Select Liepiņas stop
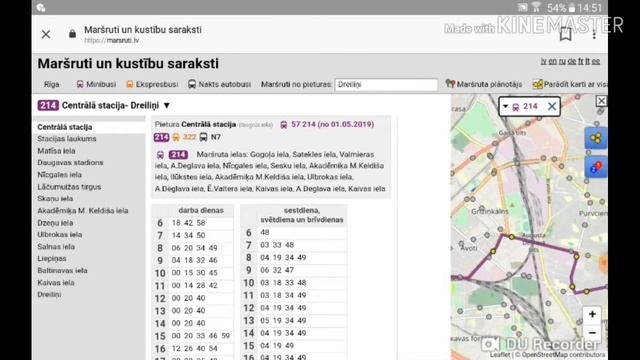This screenshot has height=360, width=640. point(52,258)
